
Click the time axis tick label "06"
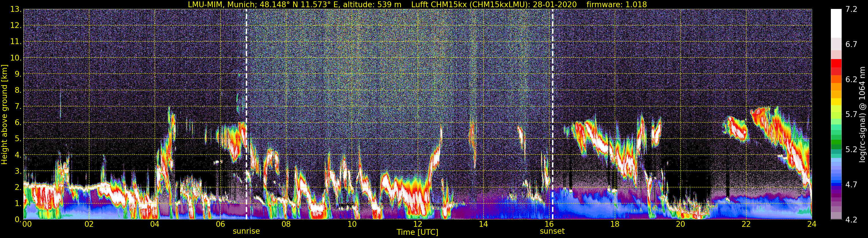[x=220, y=224]
